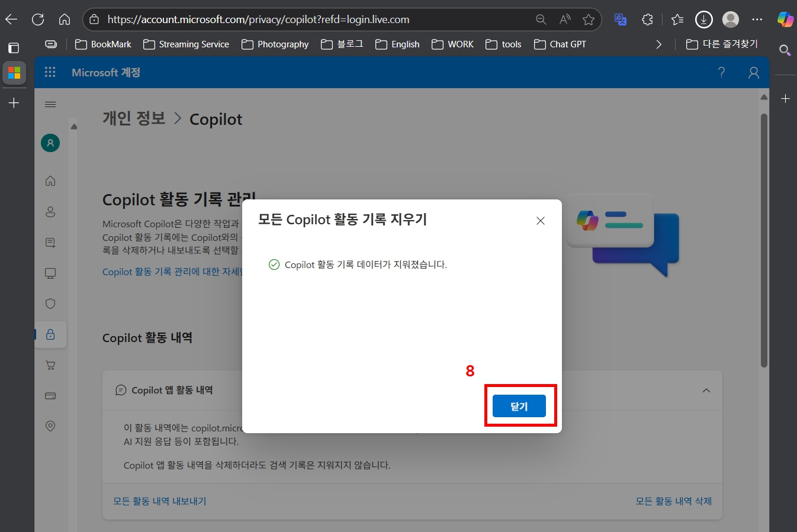Screen dimensions: 797x532
Task: Open tab actions menu icon
Action: tap(14, 48)
